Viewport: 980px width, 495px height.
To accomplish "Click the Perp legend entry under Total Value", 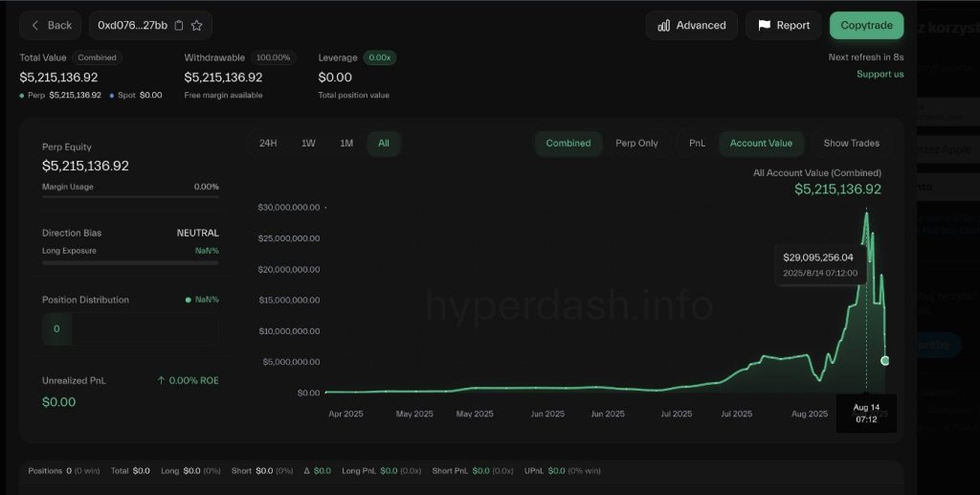I will (x=60, y=95).
